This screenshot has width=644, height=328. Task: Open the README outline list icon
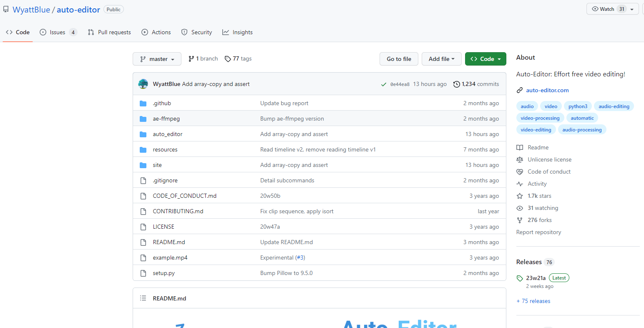coord(143,298)
